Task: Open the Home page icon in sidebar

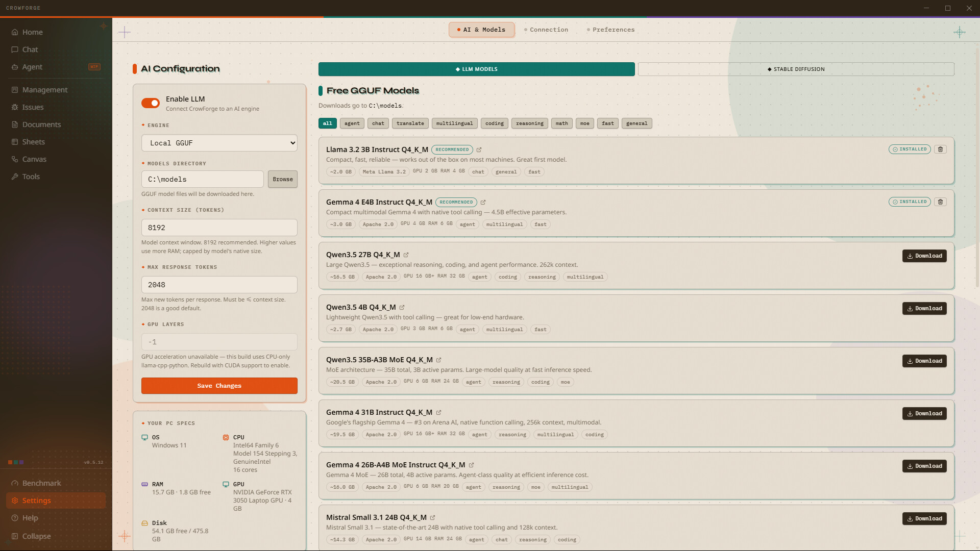Action: 15,32
